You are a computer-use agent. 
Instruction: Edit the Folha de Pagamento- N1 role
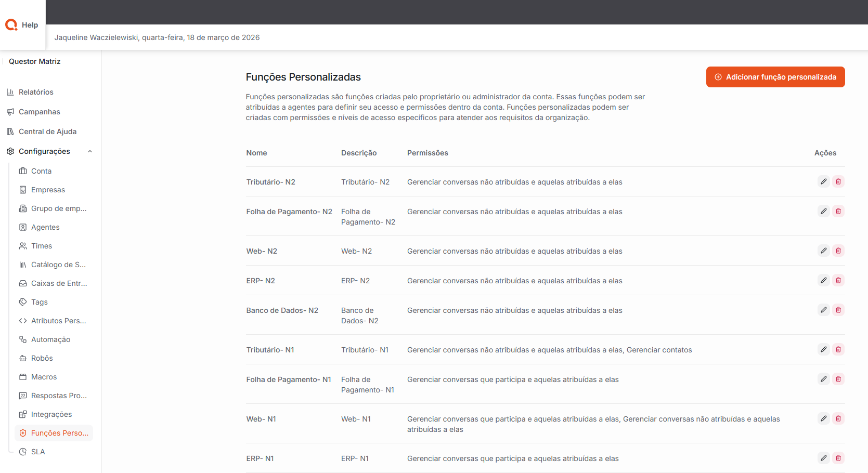pyautogui.click(x=823, y=379)
